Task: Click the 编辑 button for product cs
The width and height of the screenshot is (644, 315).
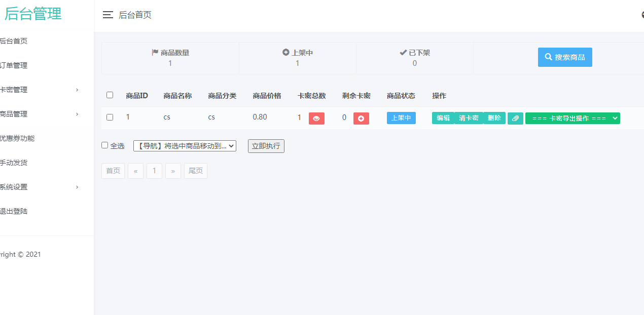Action: coord(443,118)
